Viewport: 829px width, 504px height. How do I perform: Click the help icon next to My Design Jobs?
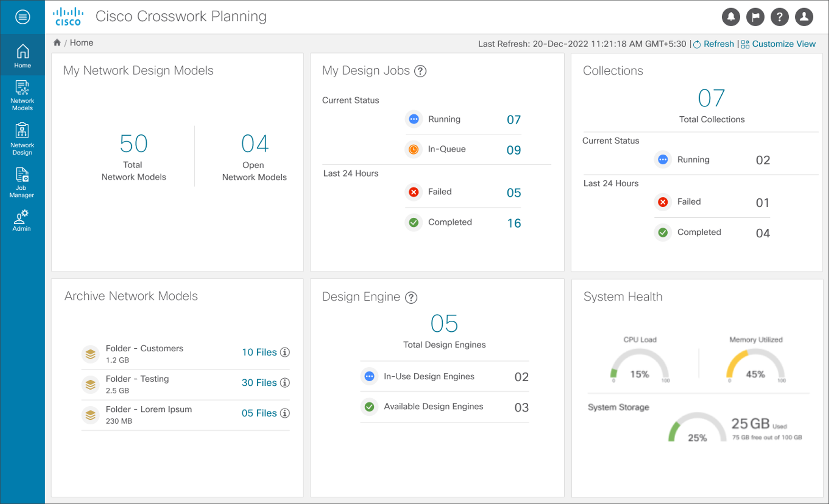(x=420, y=71)
